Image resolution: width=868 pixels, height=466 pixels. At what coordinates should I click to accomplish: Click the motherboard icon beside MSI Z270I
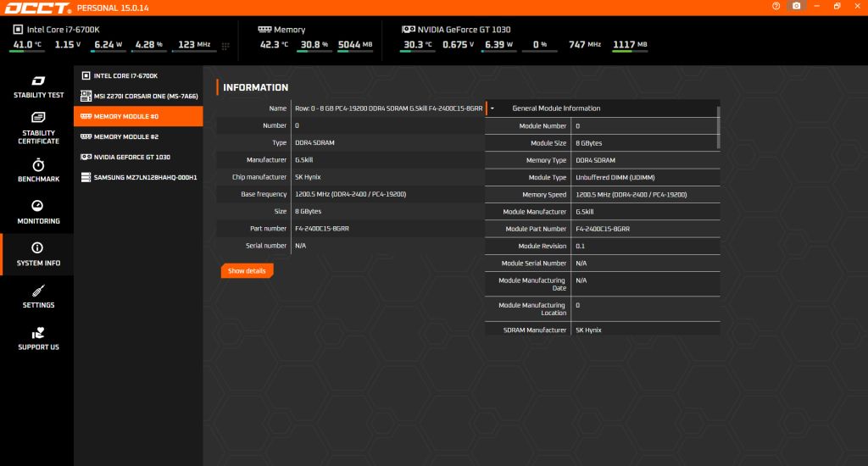(x=86, y=96)
